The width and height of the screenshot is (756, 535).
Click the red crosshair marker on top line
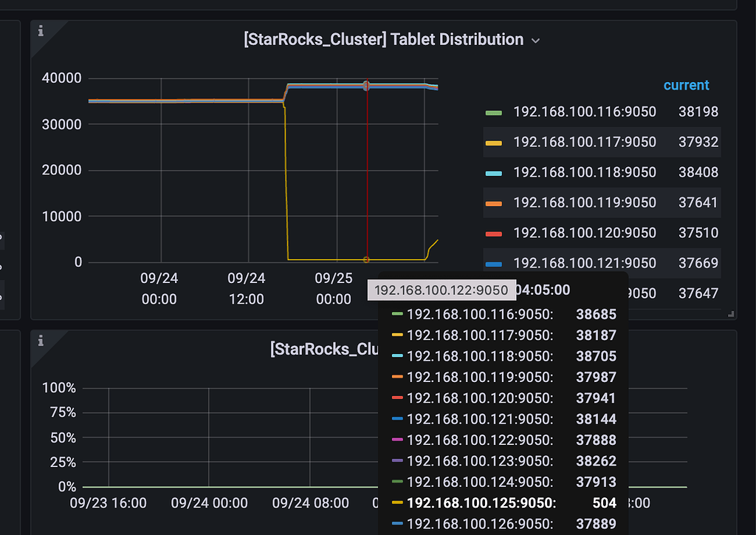(x=366, y=86)
